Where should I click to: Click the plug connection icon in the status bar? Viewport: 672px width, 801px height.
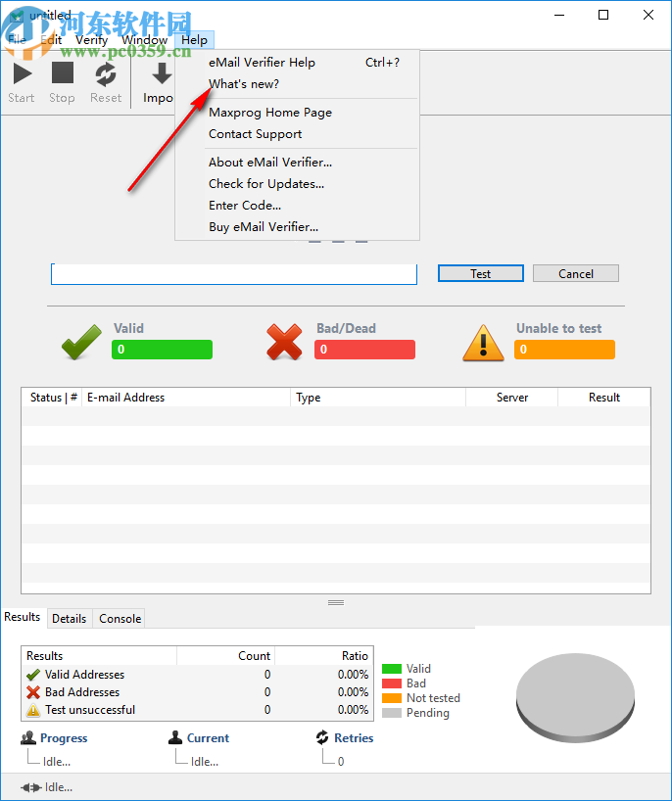point(30,787)
